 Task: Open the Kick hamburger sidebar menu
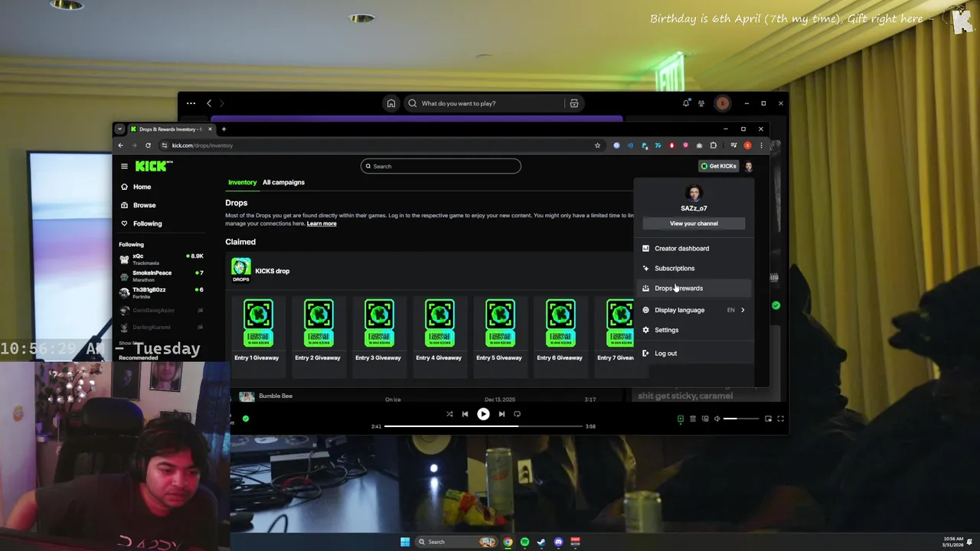[124, 166]
